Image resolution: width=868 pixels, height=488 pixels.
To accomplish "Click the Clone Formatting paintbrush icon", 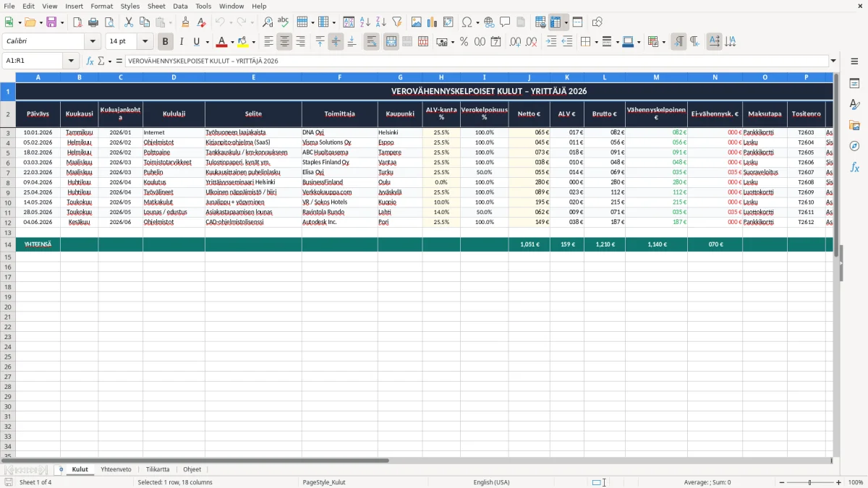I will (x=186, y=22).
